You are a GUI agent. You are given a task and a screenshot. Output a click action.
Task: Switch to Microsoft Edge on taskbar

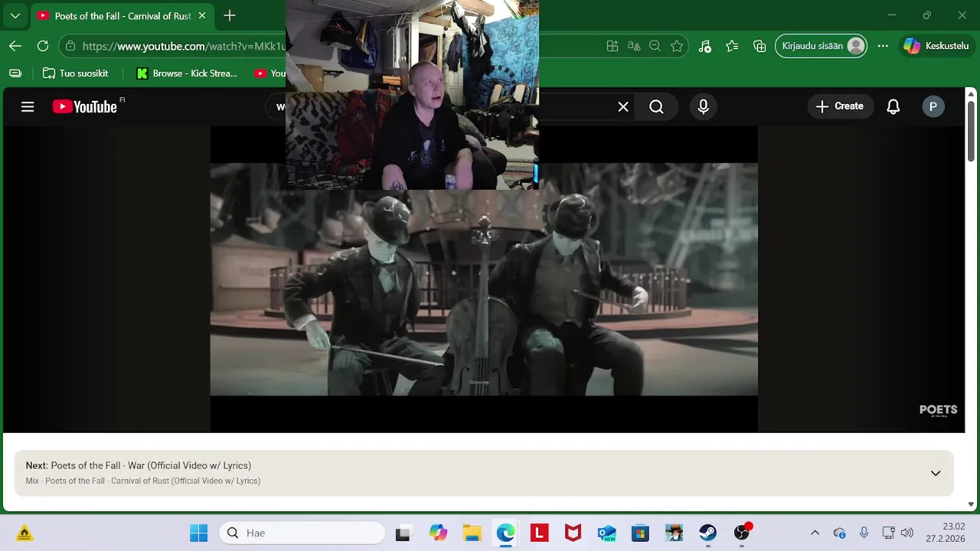tap(505, 533)
